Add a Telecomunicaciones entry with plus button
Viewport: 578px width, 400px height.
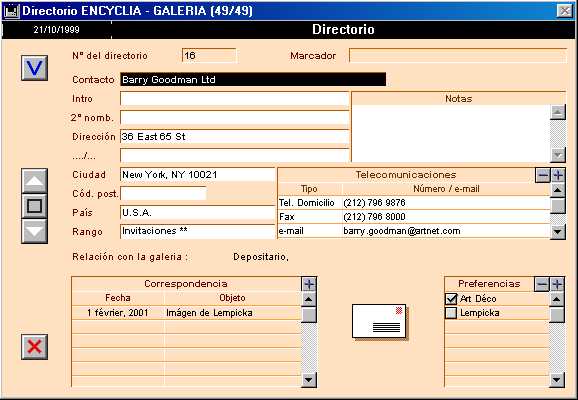(558, 175)
